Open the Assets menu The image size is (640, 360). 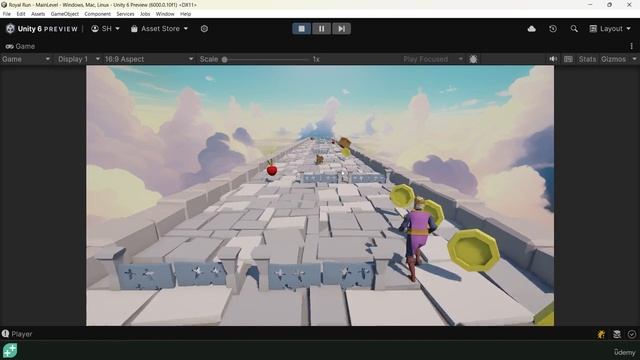38,14
